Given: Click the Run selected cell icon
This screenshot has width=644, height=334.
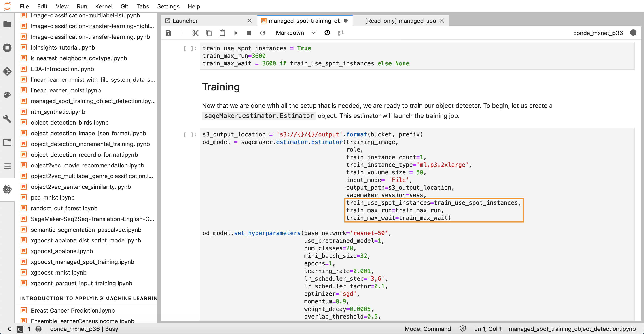Looking at the screenshot, I should click(236, 33).
